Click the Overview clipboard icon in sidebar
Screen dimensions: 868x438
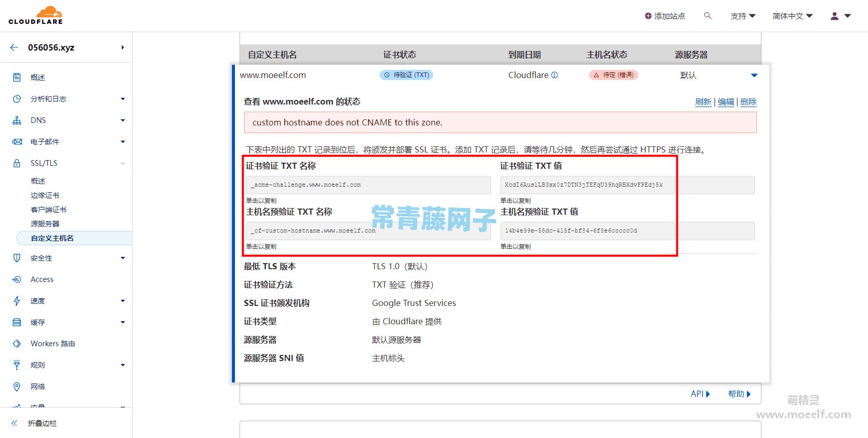click(17, 78)
